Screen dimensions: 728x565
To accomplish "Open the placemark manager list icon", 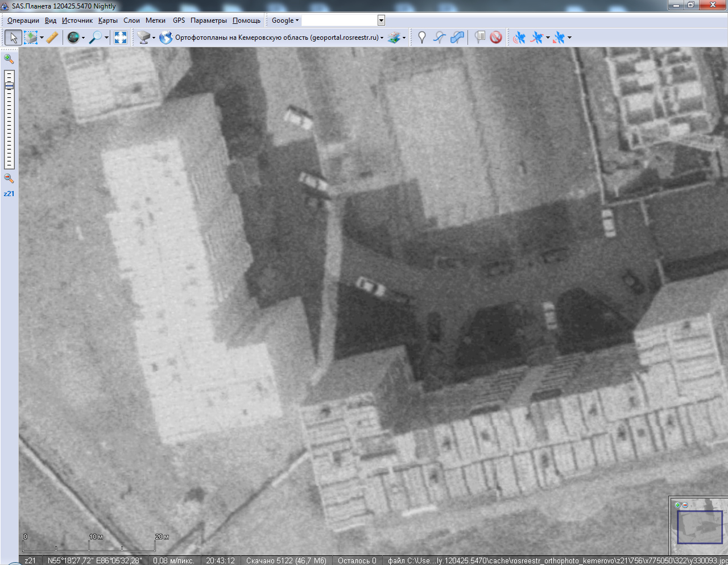I will 479,38.
